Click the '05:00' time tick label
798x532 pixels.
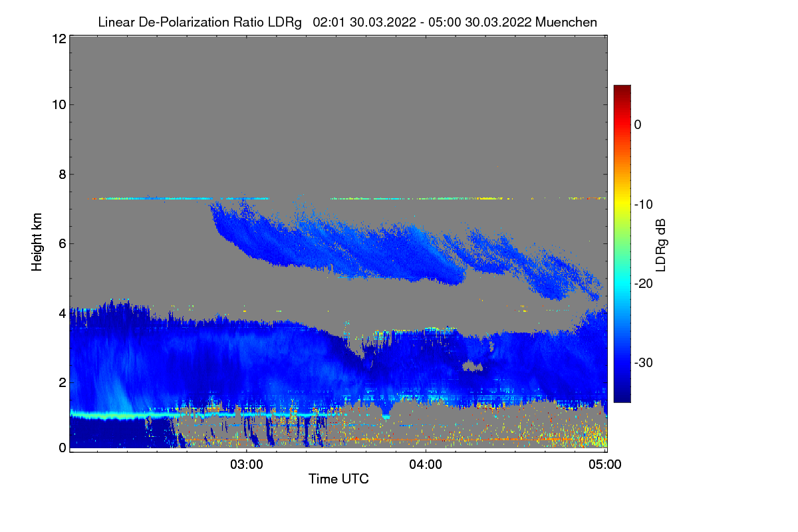pos(605,465)
